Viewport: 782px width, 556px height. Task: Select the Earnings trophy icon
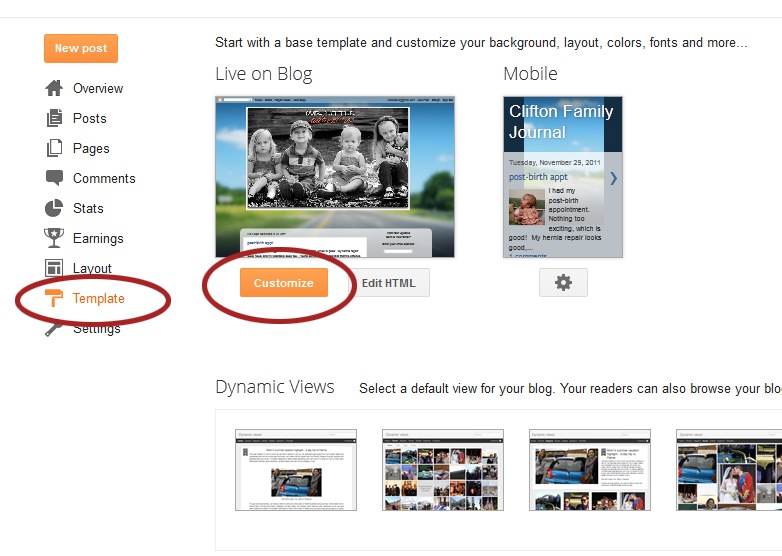coord(54,238)
